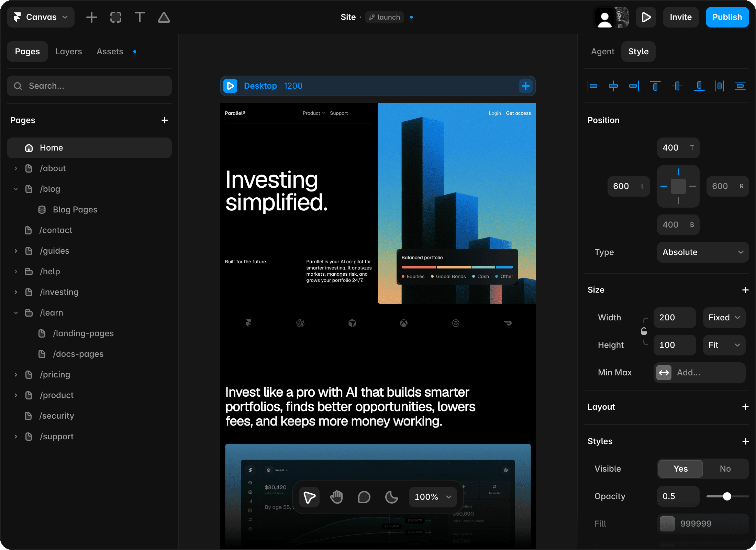Align selection to top edge

(x=655, y=86)
